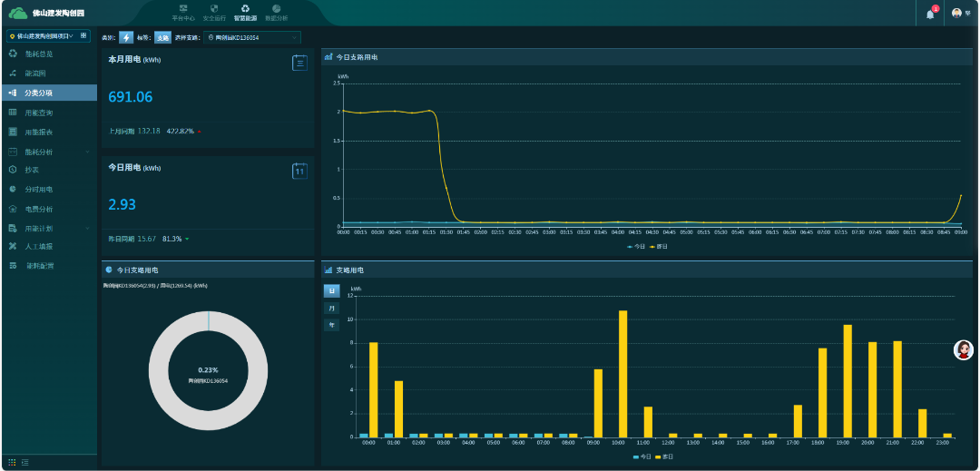Image resolution: width=980 pixels, height=471 pixels.
Task: Open the floating assistant avatar
Action: tap(963, 350)
